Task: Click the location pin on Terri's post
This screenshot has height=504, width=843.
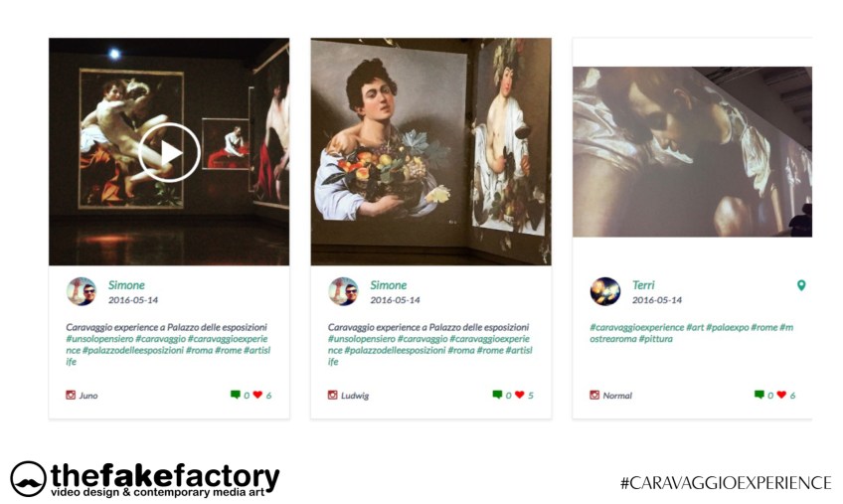Action: [801, 285]
